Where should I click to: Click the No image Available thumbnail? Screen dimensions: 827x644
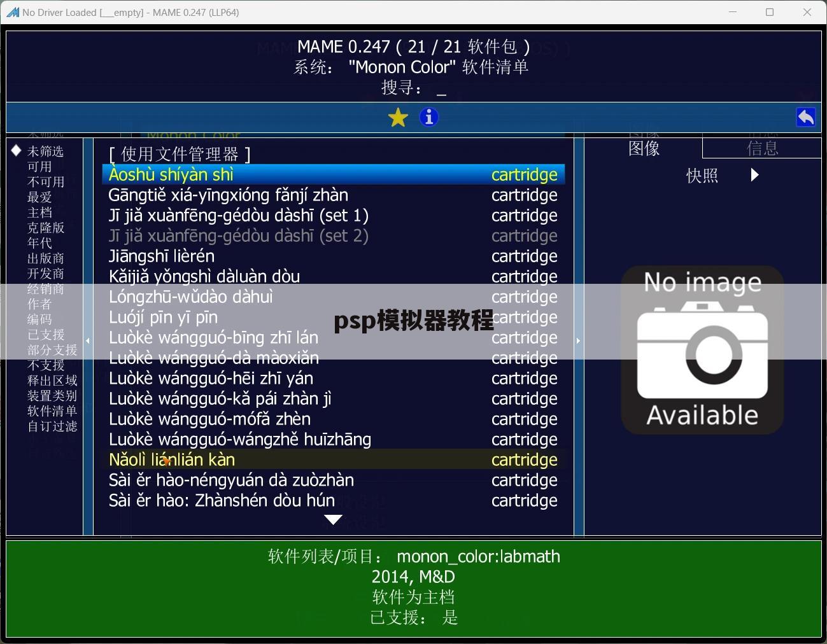702,349
